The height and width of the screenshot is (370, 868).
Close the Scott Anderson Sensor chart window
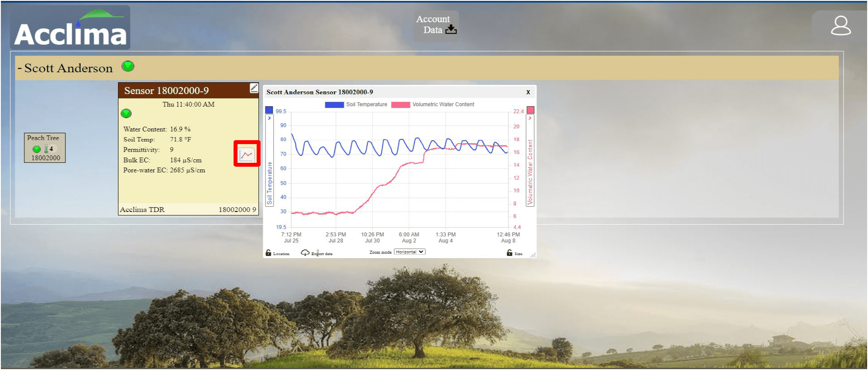coord(528,92)
